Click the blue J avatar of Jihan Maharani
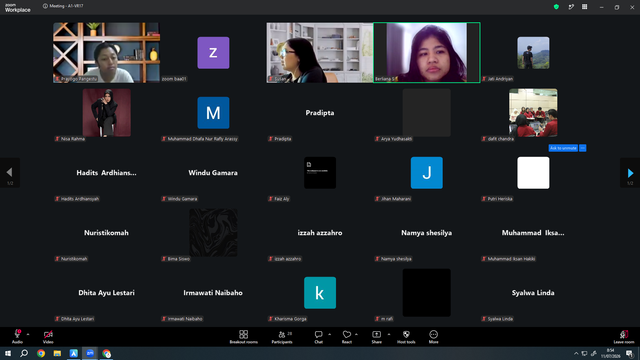Viewport: 640px width, 360px height. pyautogui.click(x=427, y=173)
